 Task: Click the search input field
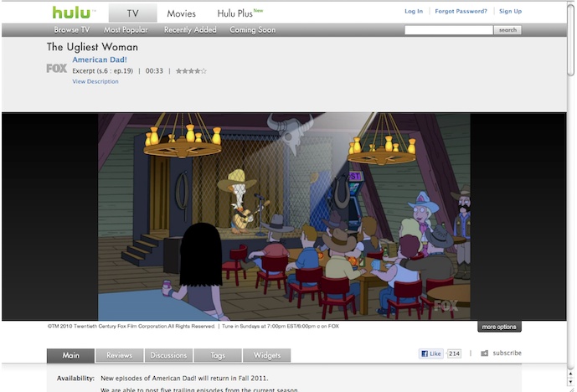click(x=448, y=30)
